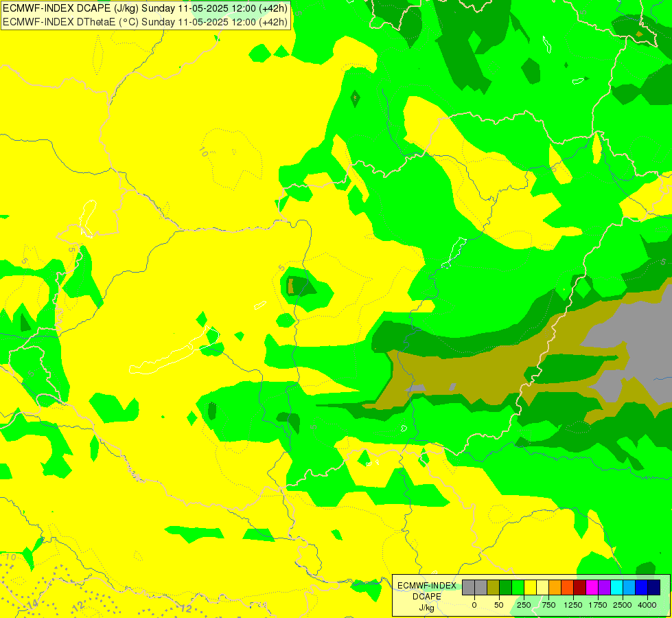Click the 0 value on the legend scale

[474, 605]
